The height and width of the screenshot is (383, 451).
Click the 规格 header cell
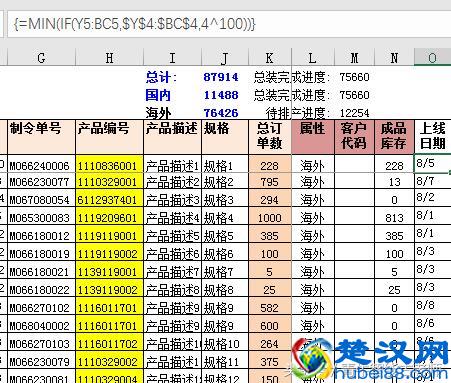[x=225, y=137]
